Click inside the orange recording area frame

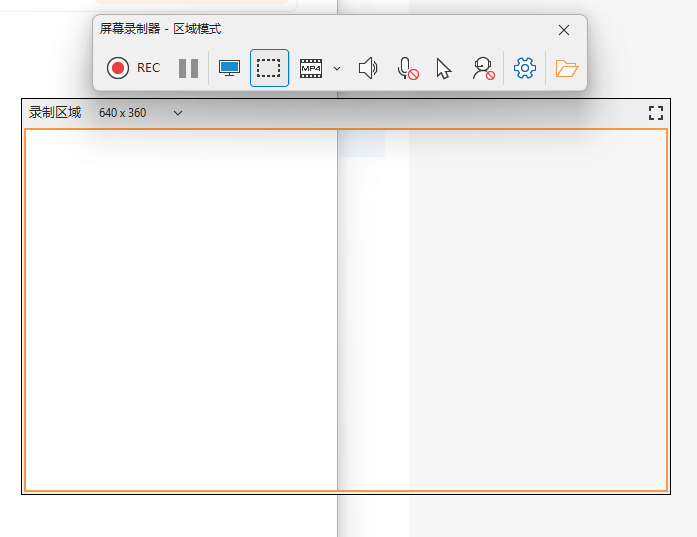click(346, 310)
